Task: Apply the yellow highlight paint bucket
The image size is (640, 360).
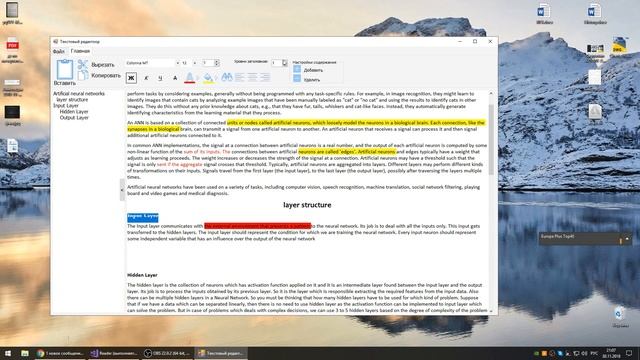Action: pyautogui.click(x=208, y=78)
